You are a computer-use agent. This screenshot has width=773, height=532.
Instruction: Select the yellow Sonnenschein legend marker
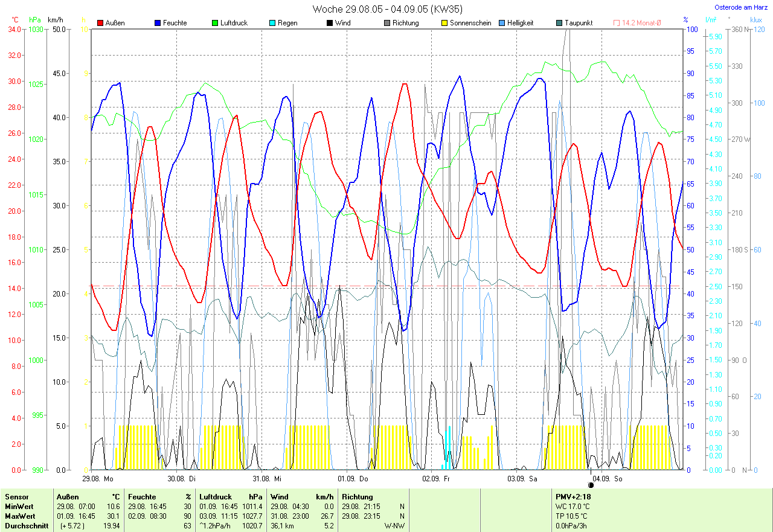tap(444, 23)
